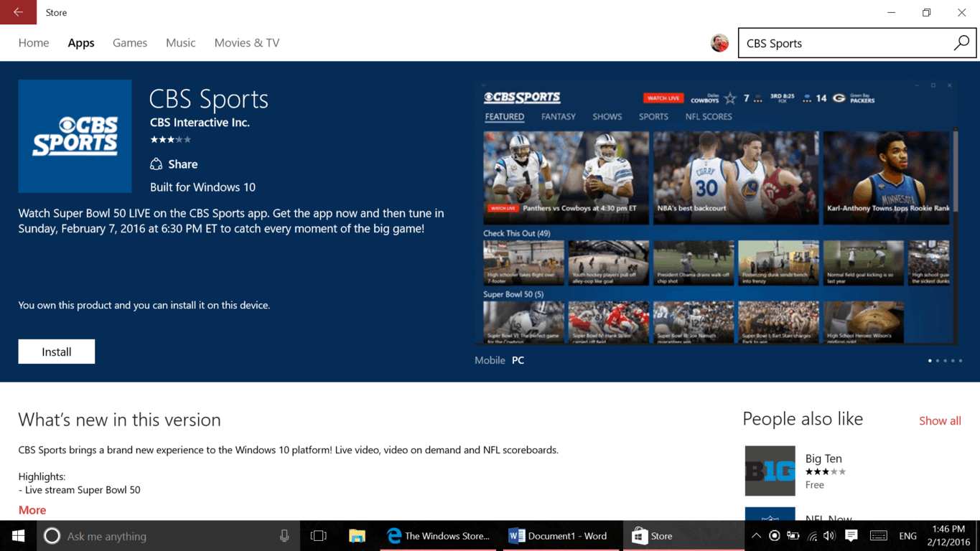Open search with the magnifier icon

(x=961, y=43)
